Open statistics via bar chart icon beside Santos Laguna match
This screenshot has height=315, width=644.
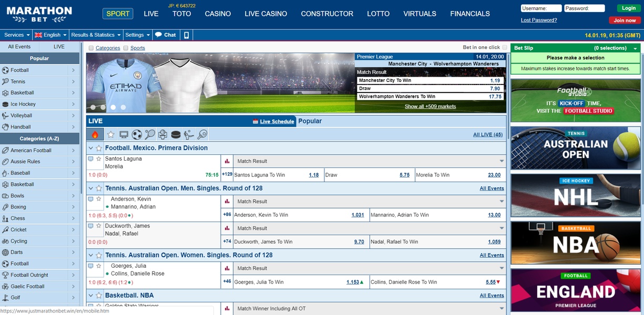227,161
